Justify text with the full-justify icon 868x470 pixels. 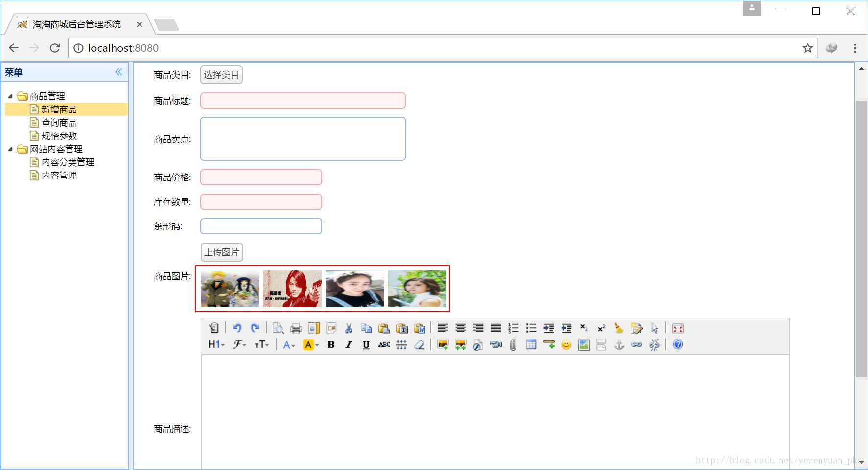coord(496,328)
